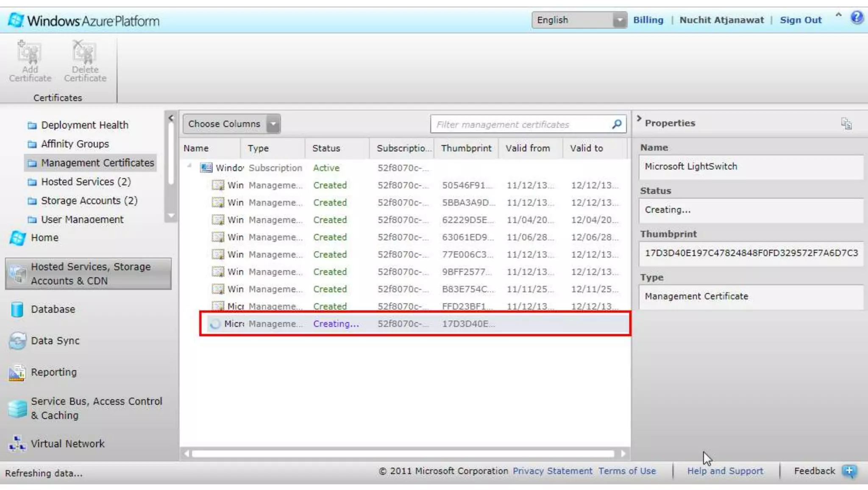Click the Add Certificate icon
Viewport: 868px width, 490px height.
point(30,53)
